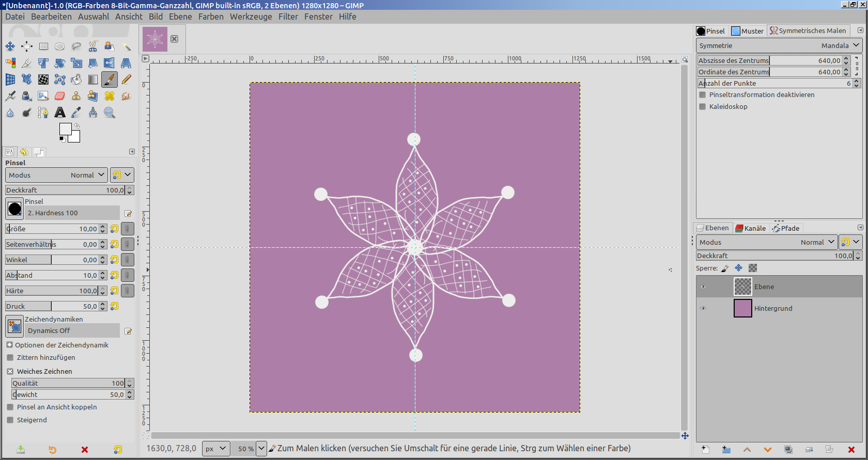Toggle Weiches Zeichnen checkbox
This screenshot has height=460, width=868.
(10, 372)
